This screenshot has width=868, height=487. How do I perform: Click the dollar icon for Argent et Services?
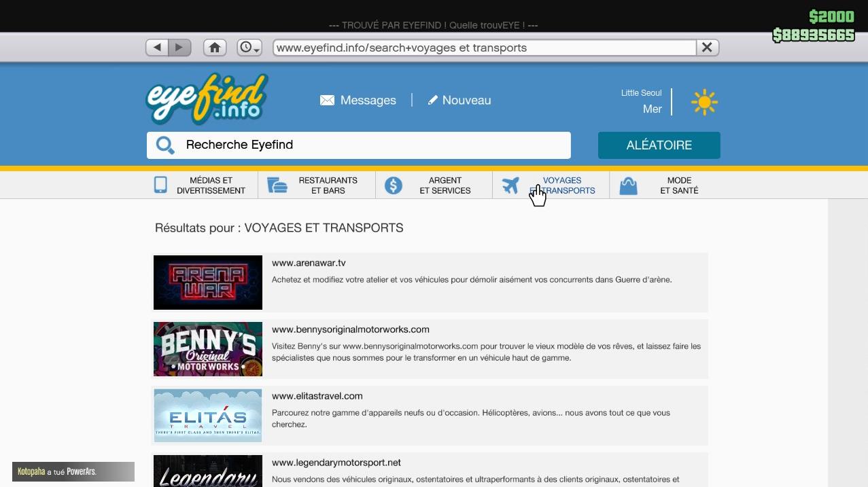coord(393,184)
